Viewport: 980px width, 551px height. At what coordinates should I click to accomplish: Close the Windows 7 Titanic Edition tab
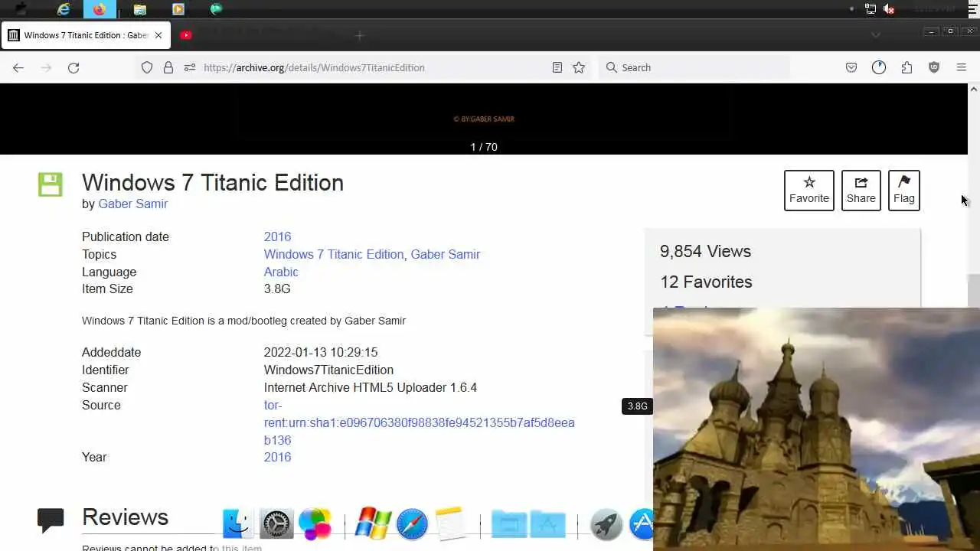coord(158,35)
